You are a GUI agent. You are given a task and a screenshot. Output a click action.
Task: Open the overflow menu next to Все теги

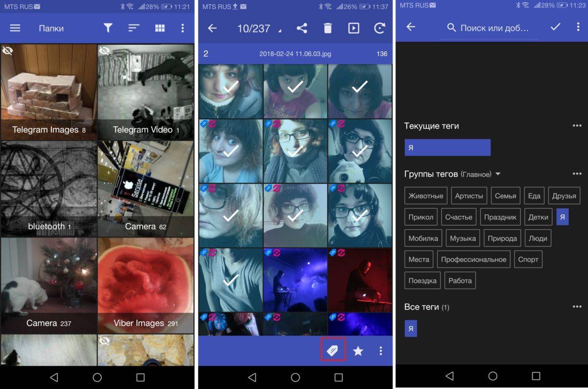click(x=577, y=307)
